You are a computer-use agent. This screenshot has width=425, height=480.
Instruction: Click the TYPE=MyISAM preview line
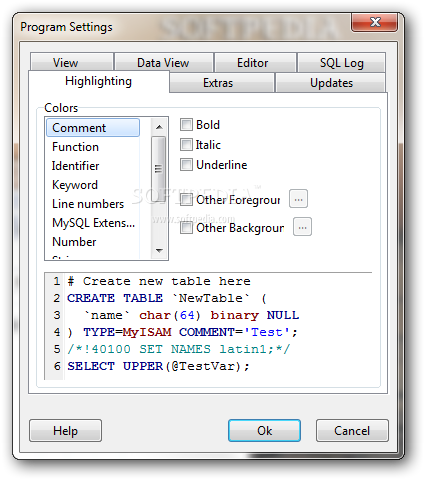[182, 332]
